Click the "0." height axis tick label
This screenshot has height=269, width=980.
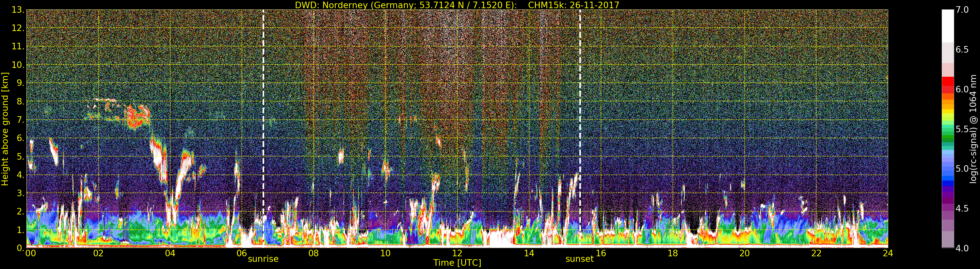pyautogui.click(x=20, y=248)
